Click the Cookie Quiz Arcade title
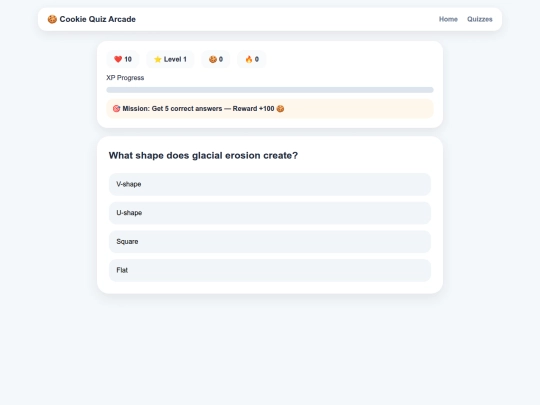The image size is (540, 405). click(x=97, y=19)
